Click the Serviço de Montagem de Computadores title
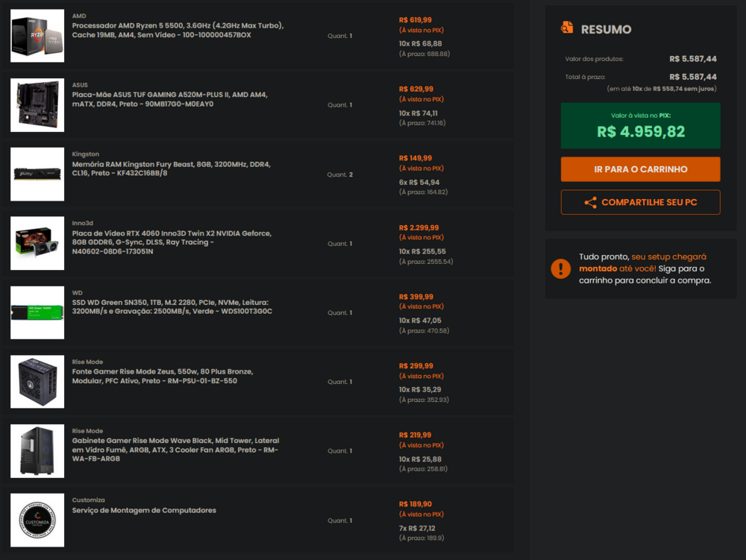Screen dimensions: 746x560 tap(144, 510)
